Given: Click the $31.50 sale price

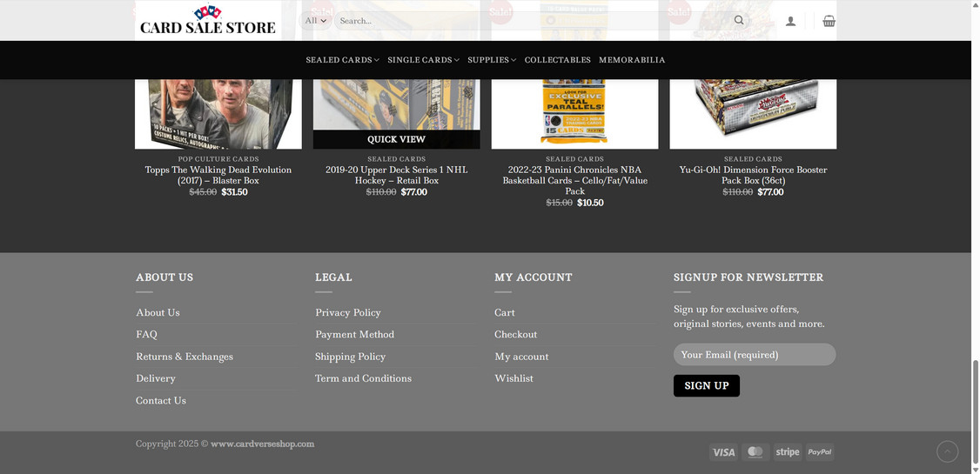Looking at the screenshot, I should click(234, 191).
